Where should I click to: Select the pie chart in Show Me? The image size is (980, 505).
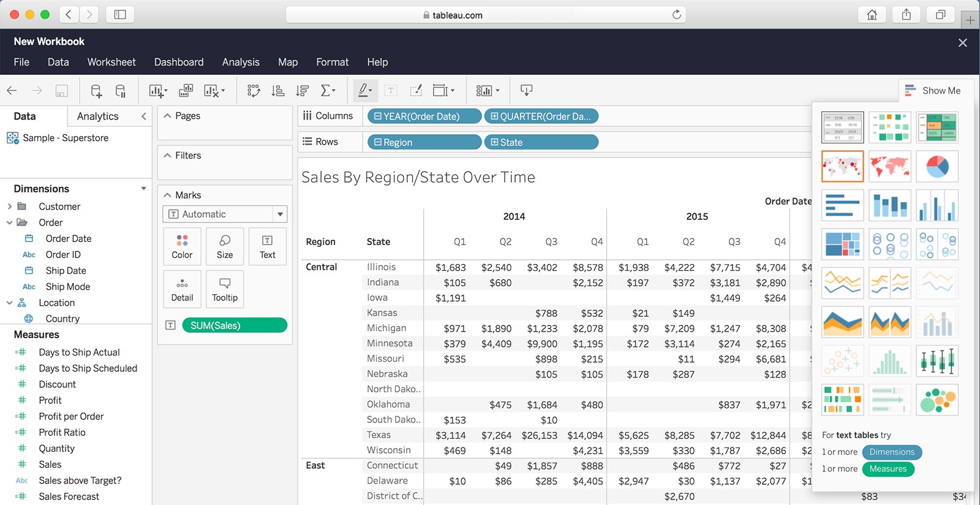[x=937, y=166]
